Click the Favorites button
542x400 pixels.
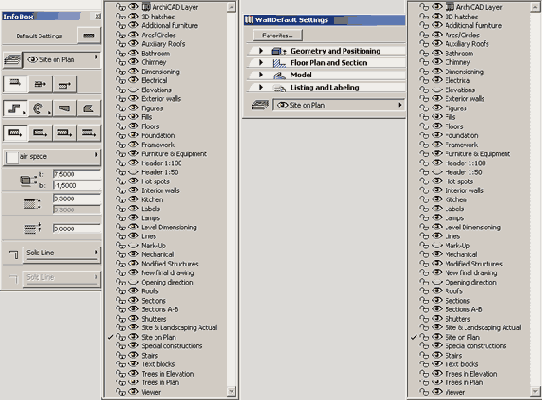[x=278, y=35]
